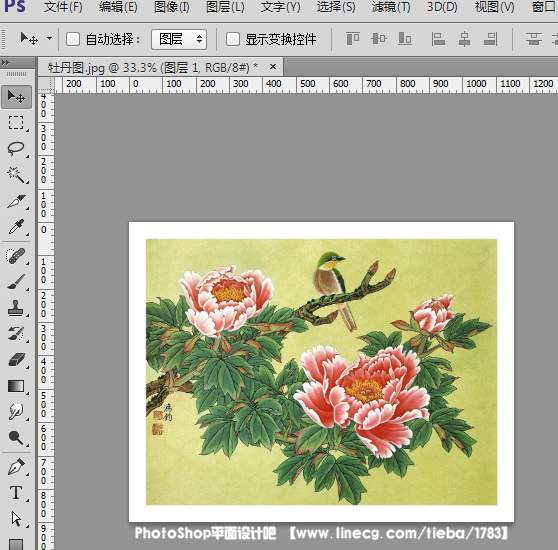Select the Lasso tool

tap(16, 149)
